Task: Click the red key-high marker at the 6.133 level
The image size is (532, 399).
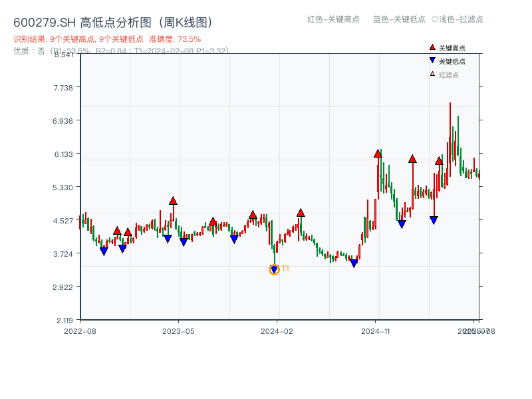Action: pyautogui.click(x=378, y=154)
